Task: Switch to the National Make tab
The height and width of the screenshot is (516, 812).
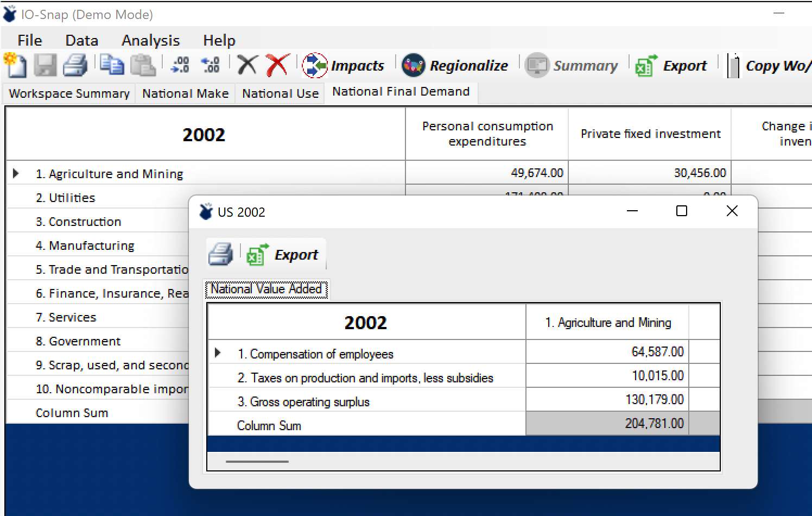Action: (186, 93)
